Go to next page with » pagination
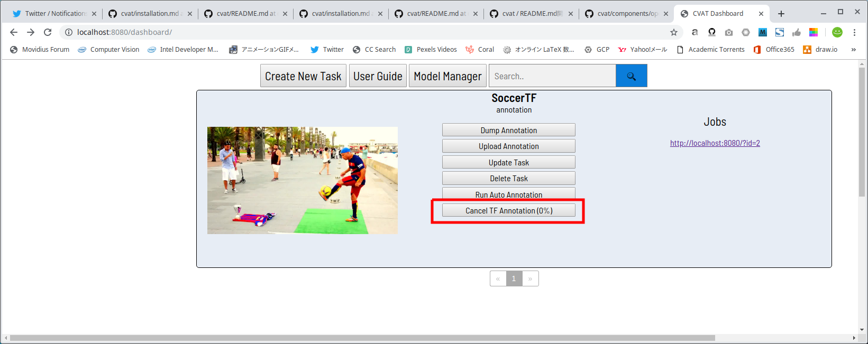This screenshot has height=344, width=868. pos(530,278)
